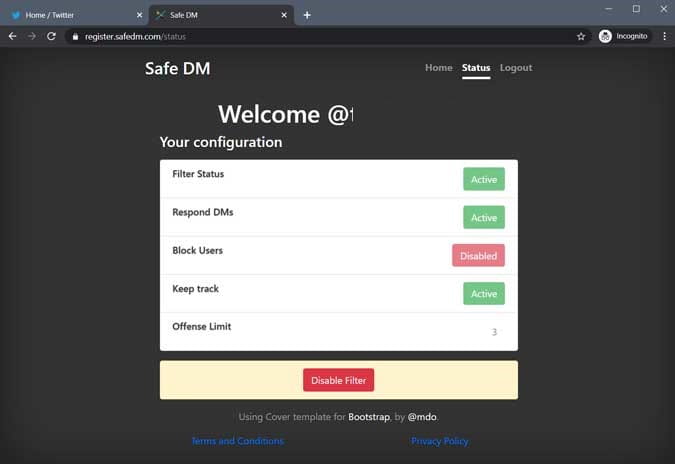Bookmark this page with the star icon
Viewport: 675px width, 464px height.
pos(581,37)
